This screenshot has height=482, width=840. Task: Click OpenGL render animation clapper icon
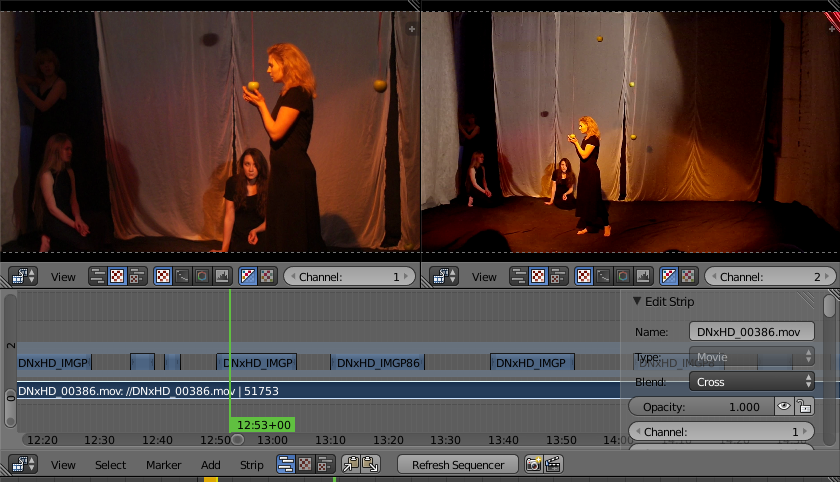[x=553, y=464]
